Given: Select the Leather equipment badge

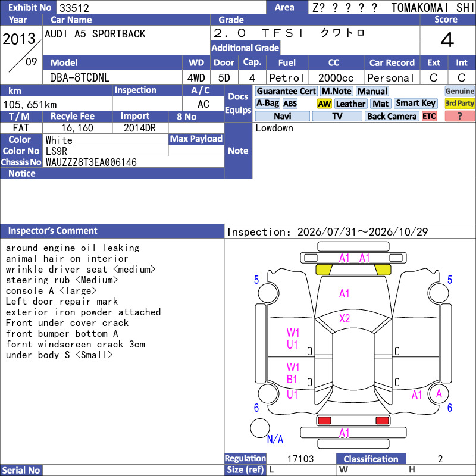Looking at the screenshot, I should pyautogui.click(x=350, y=104).
